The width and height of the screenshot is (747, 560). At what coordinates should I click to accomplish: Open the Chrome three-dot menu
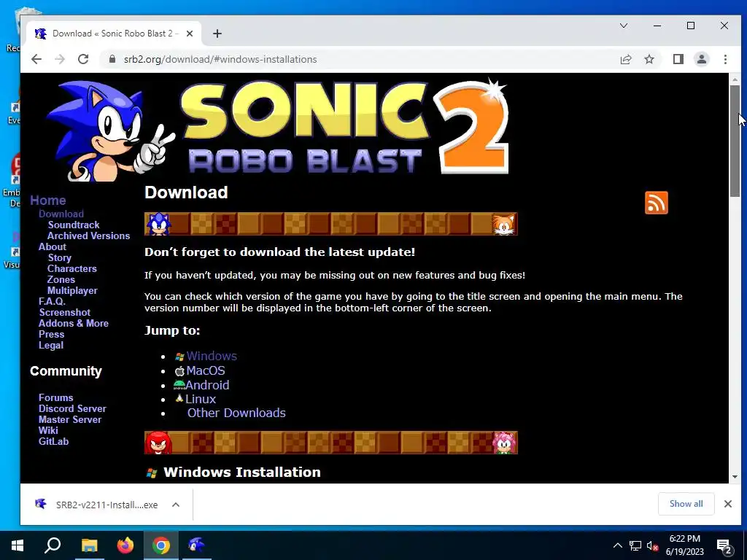click(x=725, y=59)
